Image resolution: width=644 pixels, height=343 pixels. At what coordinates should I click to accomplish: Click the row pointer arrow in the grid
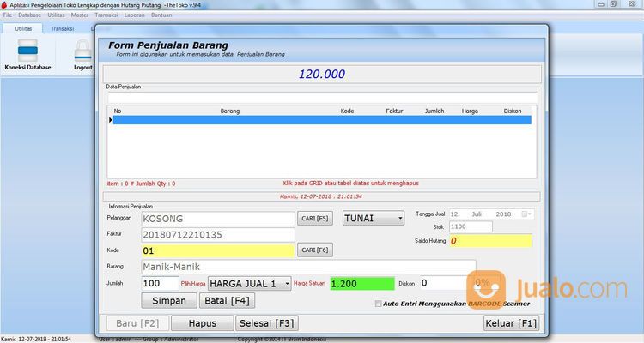coord(111,120)
